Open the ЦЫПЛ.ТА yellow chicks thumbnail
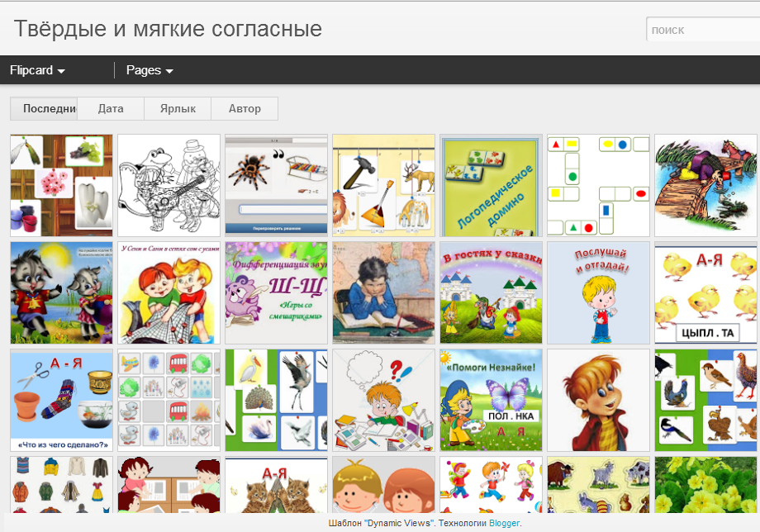 coord(705,293)
